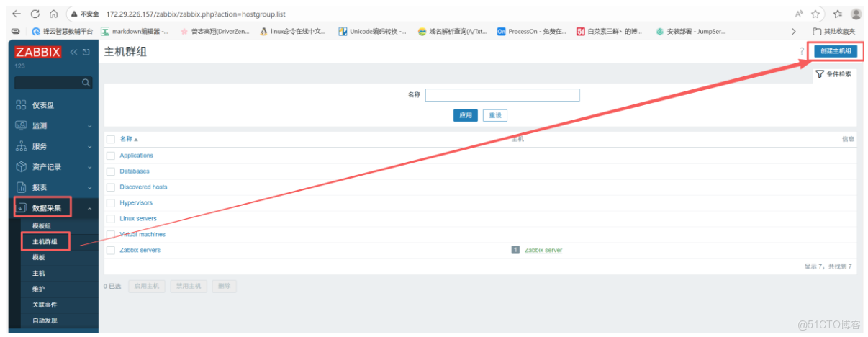Open the Hypervisors host group link

tap(136, 203)
